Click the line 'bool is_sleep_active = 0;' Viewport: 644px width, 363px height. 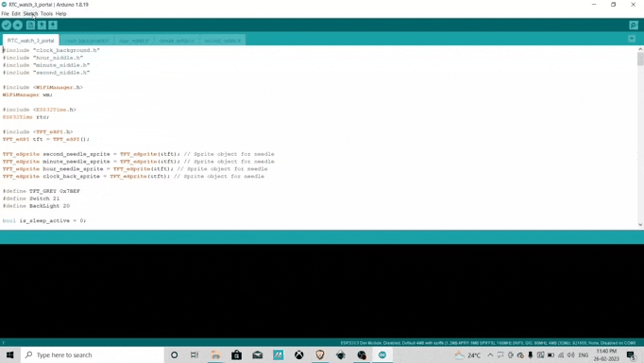point(44,220)
